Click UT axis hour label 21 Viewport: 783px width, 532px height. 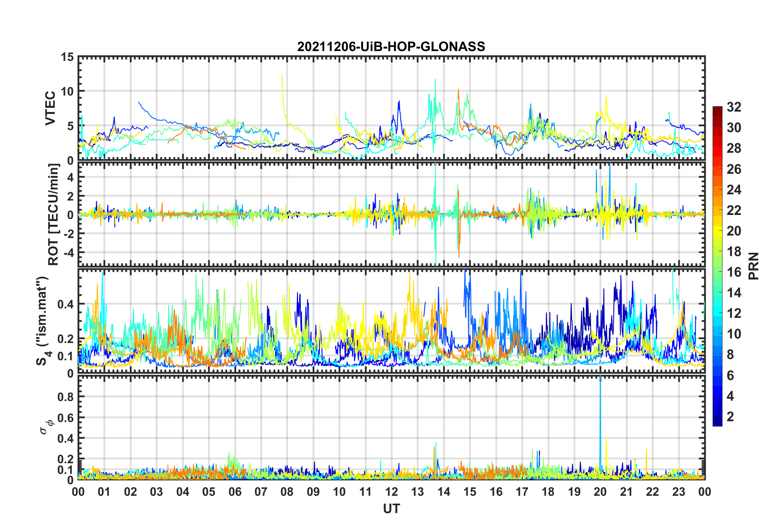click(x=627, y=492)
